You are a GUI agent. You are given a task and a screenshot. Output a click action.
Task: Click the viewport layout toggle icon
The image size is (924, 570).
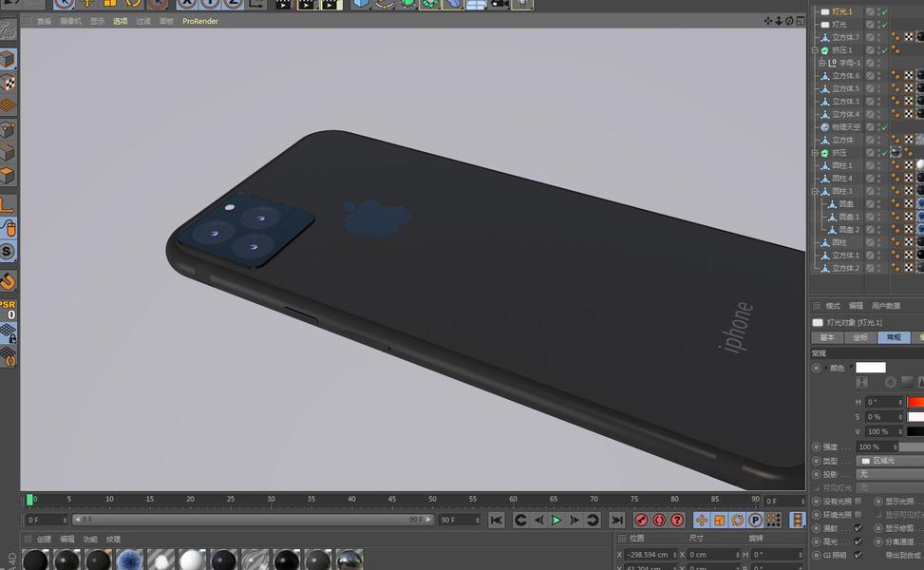tap(801, 21)
